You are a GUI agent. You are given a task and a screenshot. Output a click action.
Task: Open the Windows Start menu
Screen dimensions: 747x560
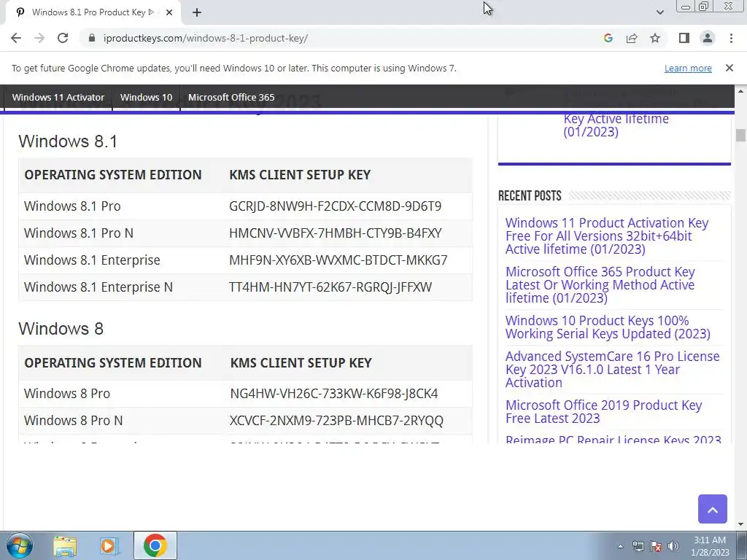(x=20, y=545)
